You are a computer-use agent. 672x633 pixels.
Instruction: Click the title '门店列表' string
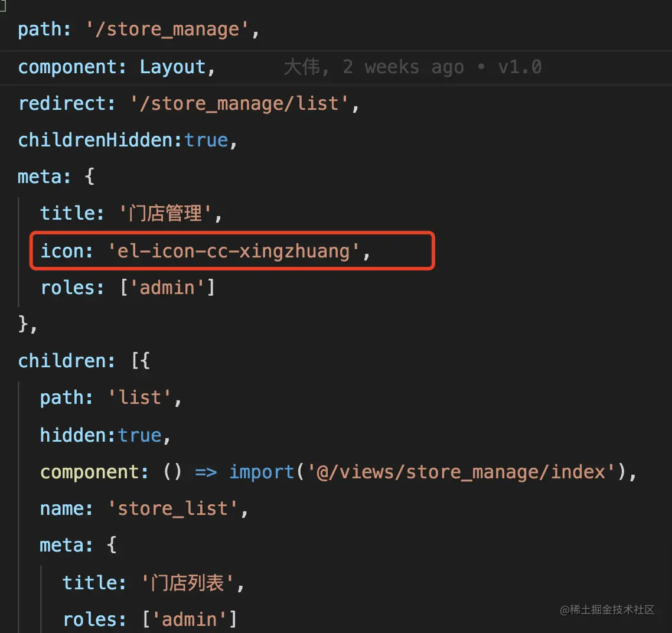point(188,583)
